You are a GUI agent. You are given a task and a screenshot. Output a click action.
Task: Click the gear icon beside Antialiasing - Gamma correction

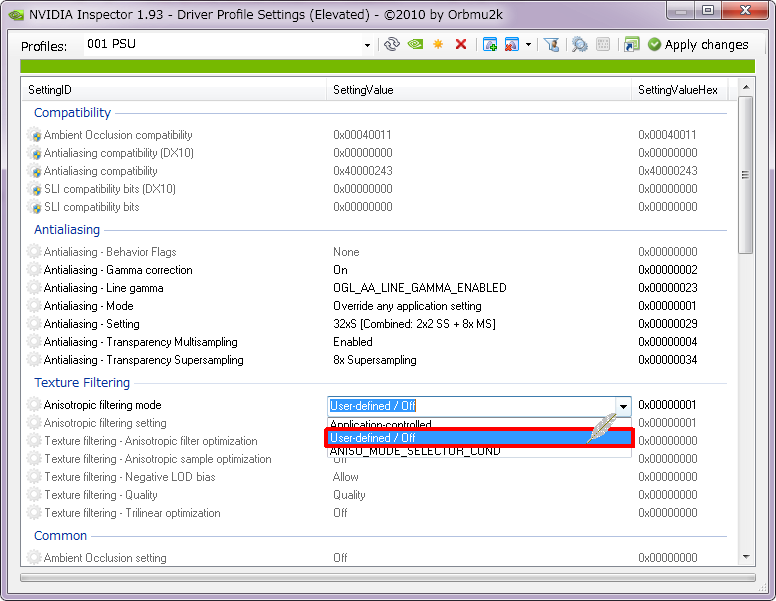34,270
